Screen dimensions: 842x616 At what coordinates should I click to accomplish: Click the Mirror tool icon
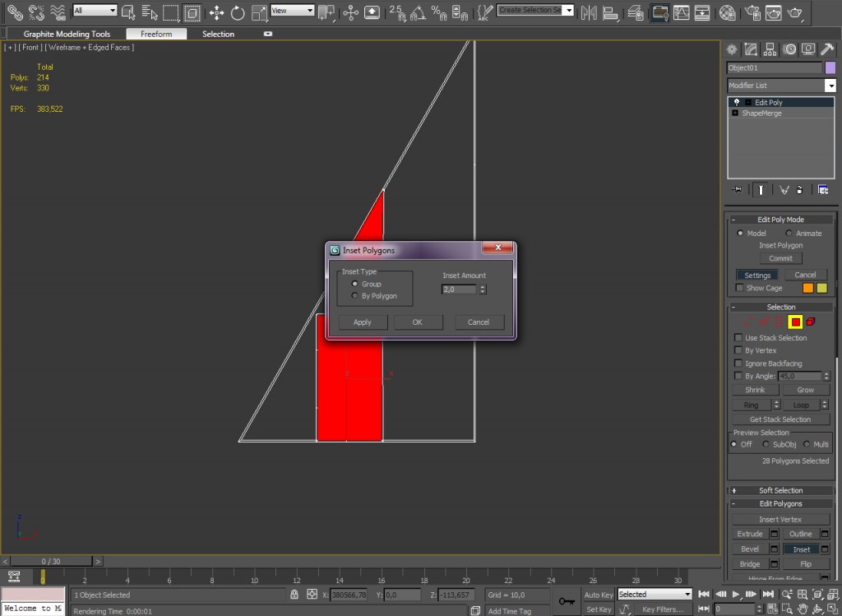click(589, 12)
